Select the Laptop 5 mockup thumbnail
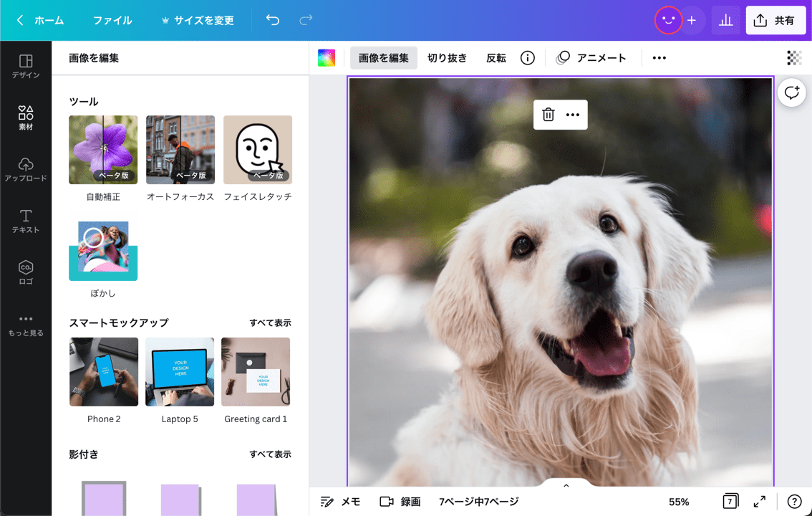 (180, 371)
